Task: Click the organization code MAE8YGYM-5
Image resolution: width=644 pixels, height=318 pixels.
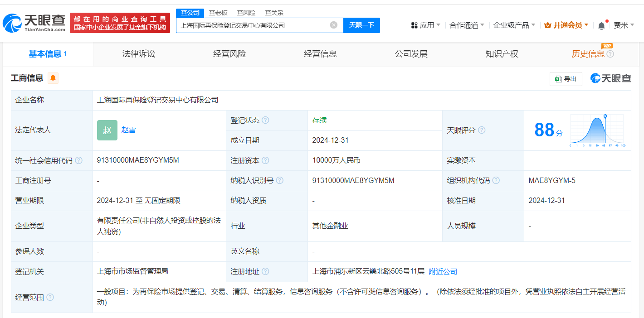Action: [552, 181]
